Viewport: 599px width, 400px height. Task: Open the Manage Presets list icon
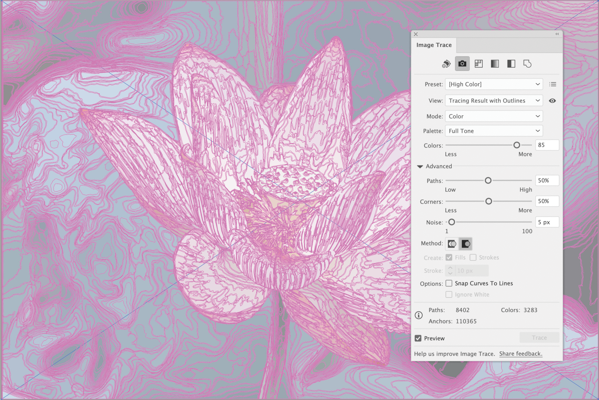[x=552, y=84]
